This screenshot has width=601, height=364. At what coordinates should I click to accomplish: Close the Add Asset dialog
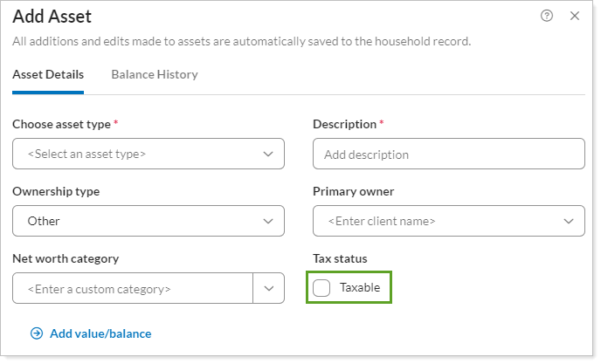coord(574,16)
